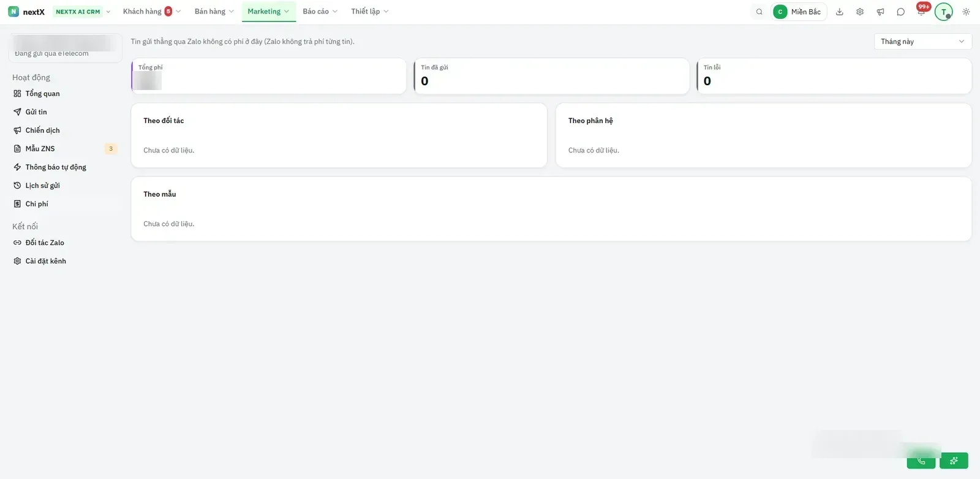Click the Tin đã gửi card

pyautogui.click(x=552, y=76)
